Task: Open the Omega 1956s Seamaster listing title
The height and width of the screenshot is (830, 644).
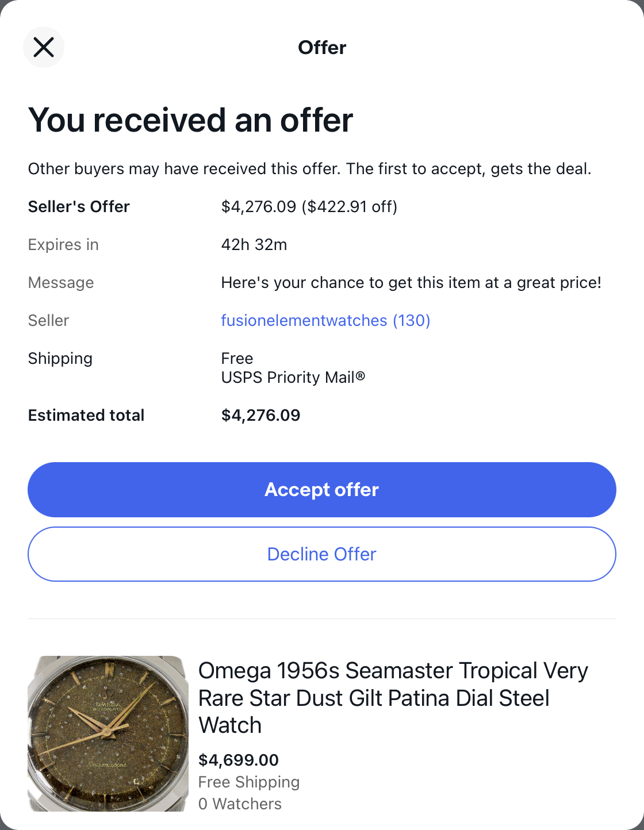Action: tap(393, 698)
